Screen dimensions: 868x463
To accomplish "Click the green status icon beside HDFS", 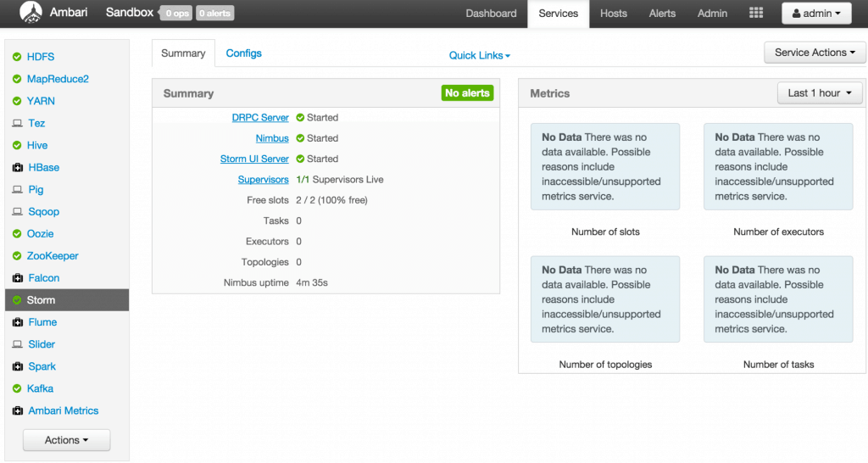I will [x=17, y=57].
